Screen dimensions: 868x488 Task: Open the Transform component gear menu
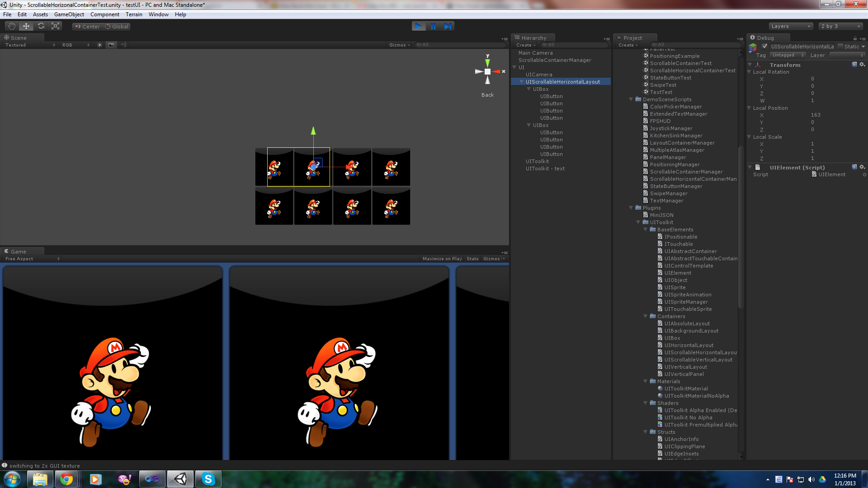862,65
